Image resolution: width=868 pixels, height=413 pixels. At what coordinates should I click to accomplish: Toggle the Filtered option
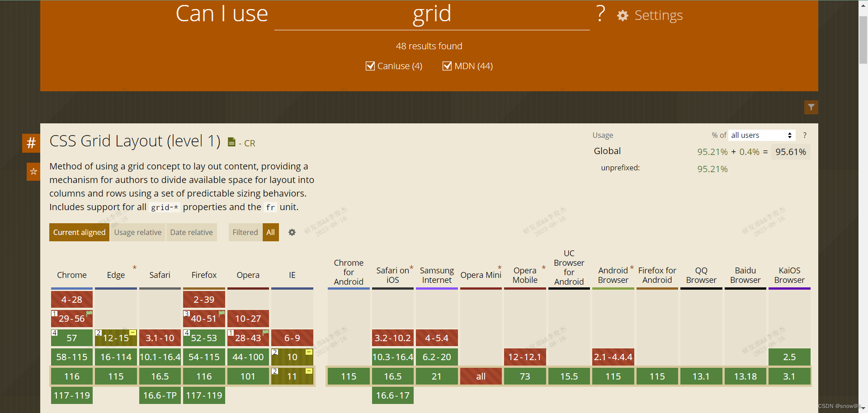pos(245,232)
